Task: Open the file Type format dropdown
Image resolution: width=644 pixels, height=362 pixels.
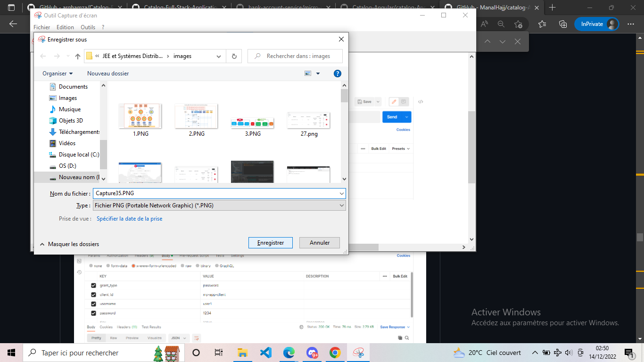Action: 341,205
